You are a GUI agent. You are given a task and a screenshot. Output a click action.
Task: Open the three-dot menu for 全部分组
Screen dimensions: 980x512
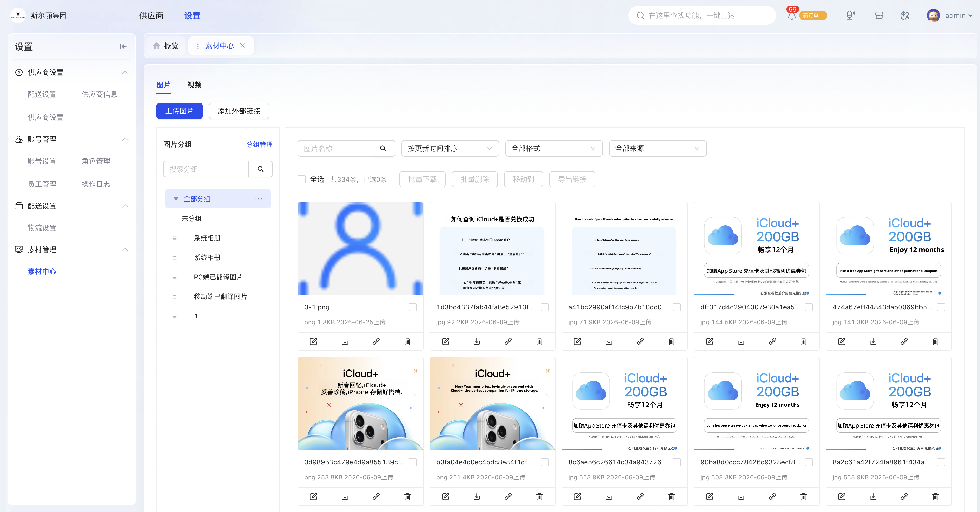coord(259,199)
